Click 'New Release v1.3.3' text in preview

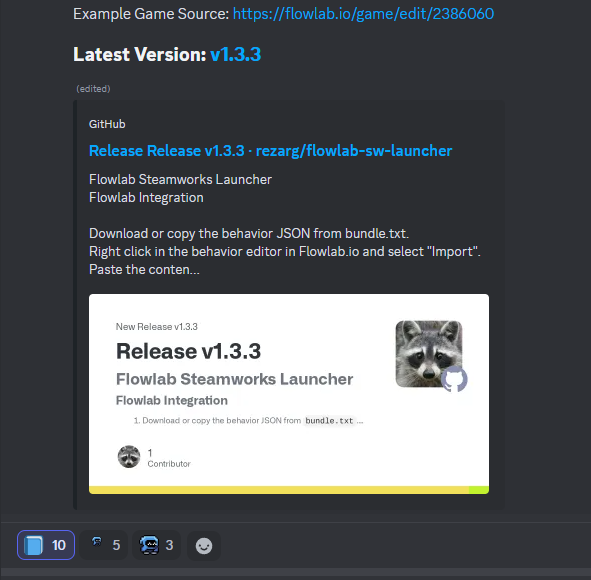[x=156, y=327]
